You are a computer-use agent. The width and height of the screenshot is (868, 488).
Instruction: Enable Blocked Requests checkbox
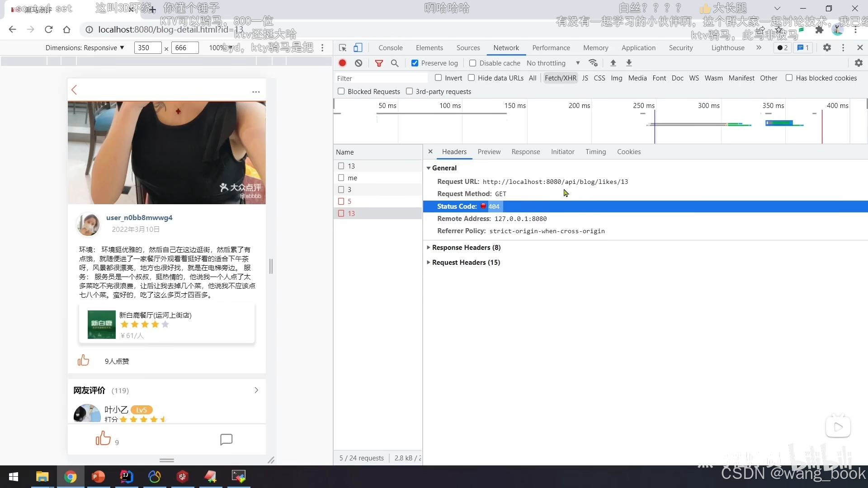point(341,91)
